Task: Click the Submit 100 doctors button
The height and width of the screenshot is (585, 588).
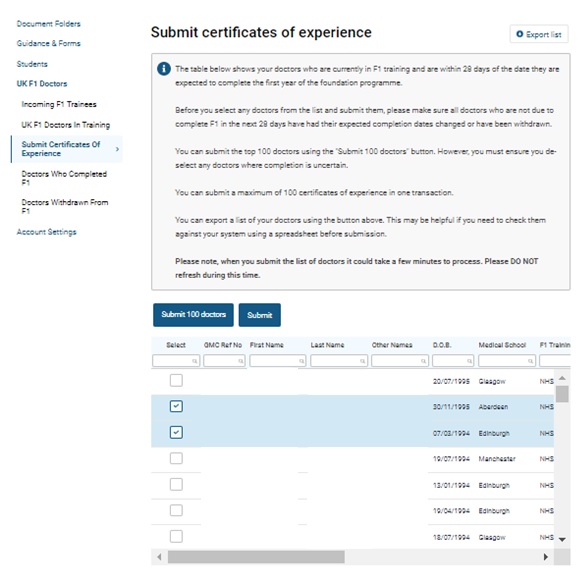Action: [x=194, y=315]
